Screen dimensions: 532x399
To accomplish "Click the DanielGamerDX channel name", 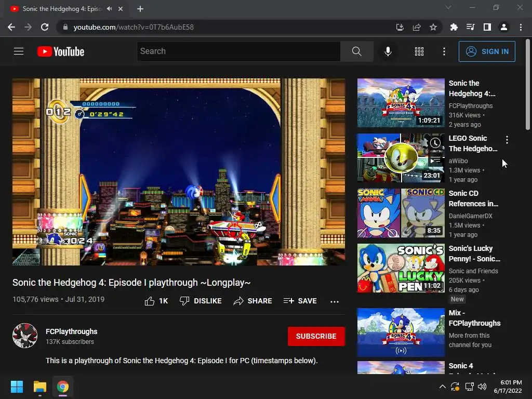I will point(470,216).
